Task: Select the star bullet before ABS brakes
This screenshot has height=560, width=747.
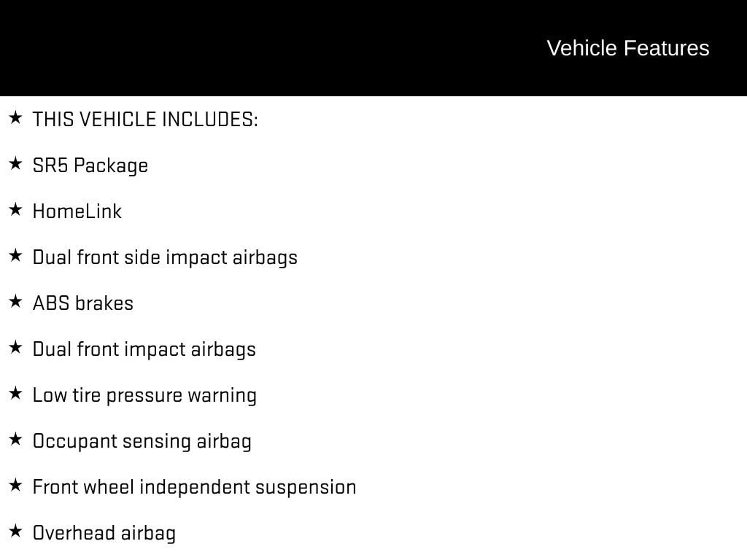Action: (15, 301)
